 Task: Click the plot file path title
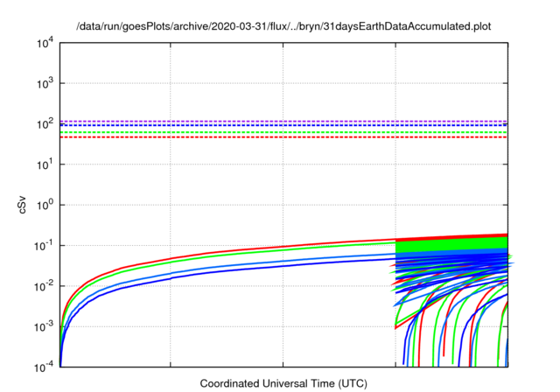pyautogui.click(x=283, y=26)
